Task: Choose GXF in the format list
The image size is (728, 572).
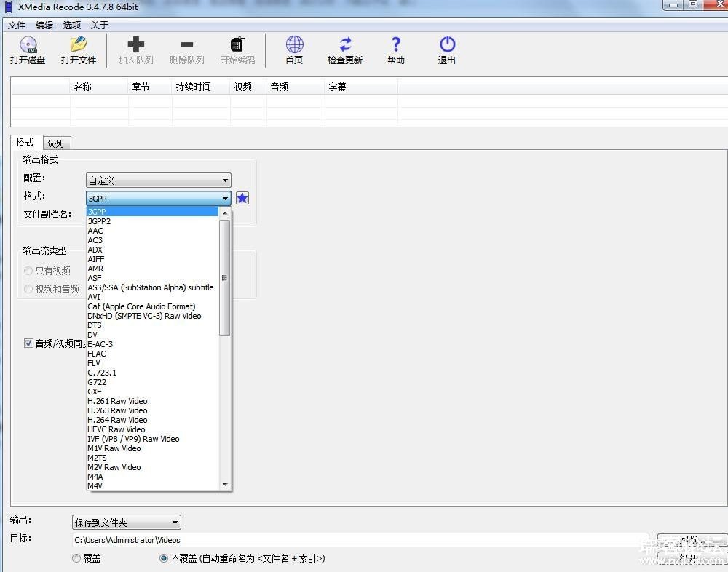Action: click(x=152, y=392)
